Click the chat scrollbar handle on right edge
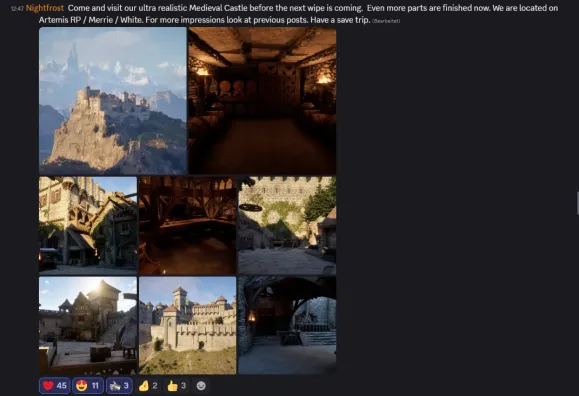 [x=578, y=203]
